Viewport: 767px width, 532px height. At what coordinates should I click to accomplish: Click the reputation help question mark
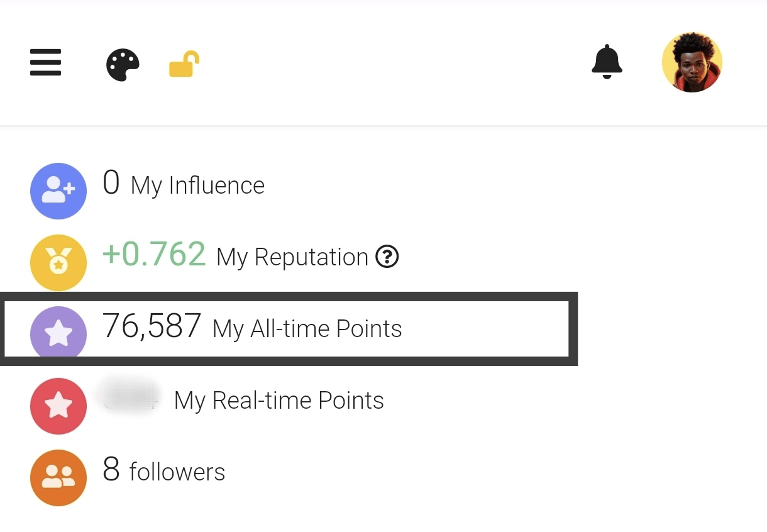click(387, 257)
